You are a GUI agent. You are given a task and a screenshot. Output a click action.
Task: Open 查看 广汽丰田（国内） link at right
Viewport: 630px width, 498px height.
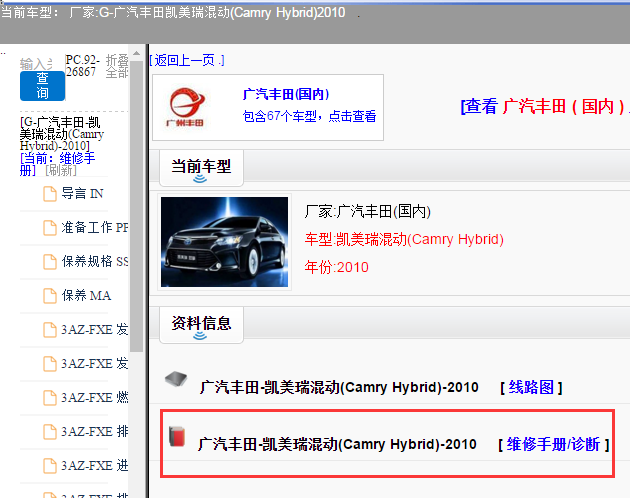544,106
